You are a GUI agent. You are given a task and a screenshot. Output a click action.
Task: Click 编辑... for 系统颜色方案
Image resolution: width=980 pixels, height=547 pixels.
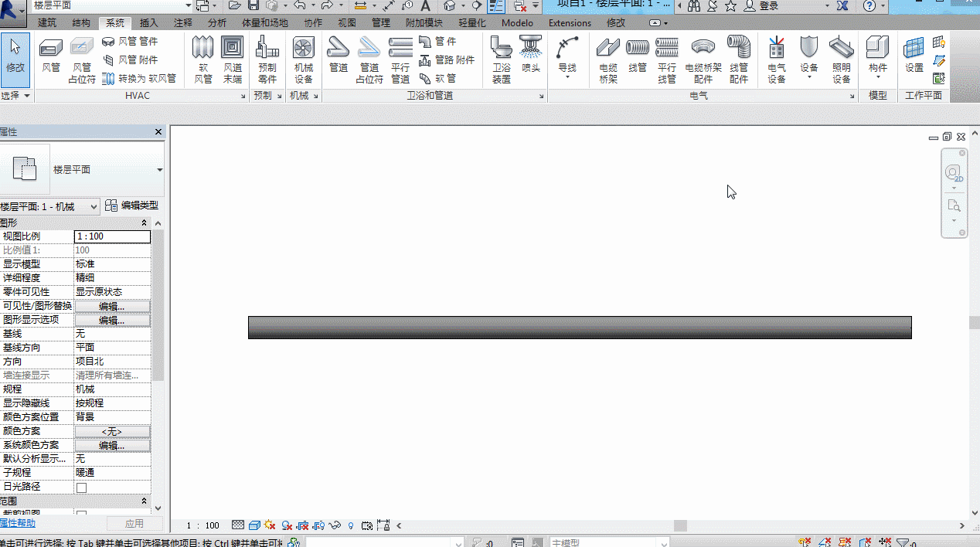pos(112,446)
